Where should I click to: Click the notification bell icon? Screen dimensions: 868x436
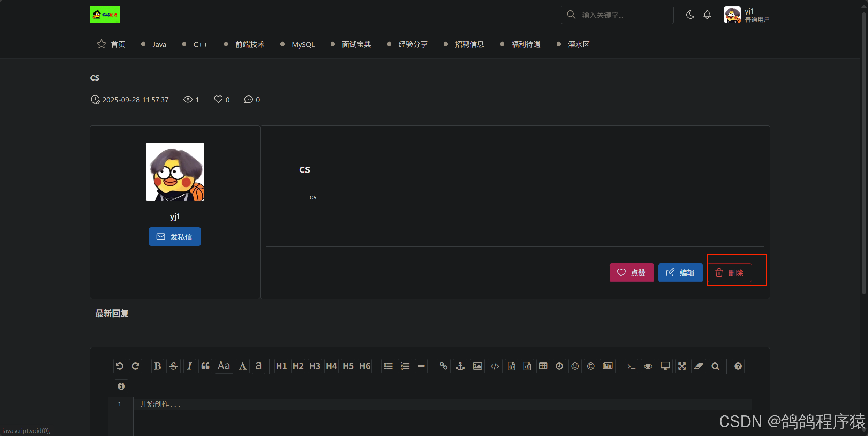(x=707, y=15)
